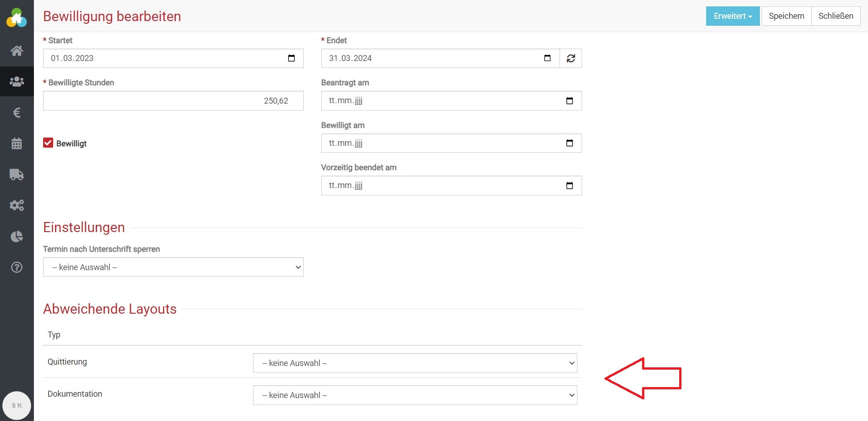Image resolution: width=868 pixels, height=421 pixels.
Task: Open calendar picker for Startet date
Action: [291, 58]
